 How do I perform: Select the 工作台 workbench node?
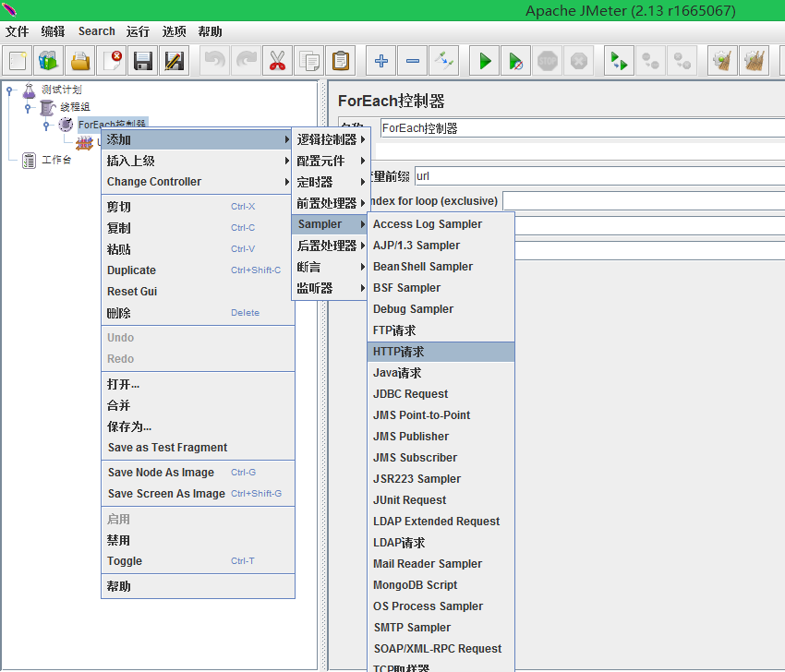pos(46,160)
